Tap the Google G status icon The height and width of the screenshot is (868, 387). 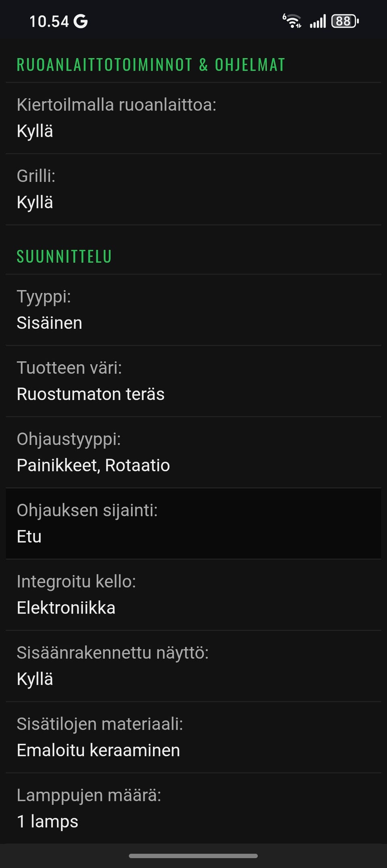coord(81,21)
